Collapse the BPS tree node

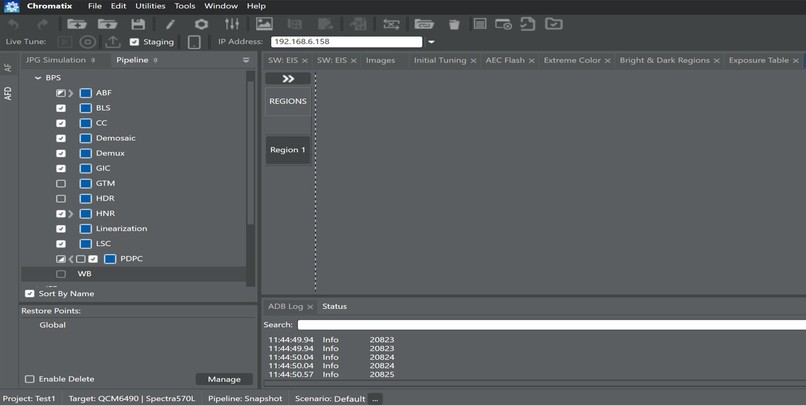pos(38,78)
